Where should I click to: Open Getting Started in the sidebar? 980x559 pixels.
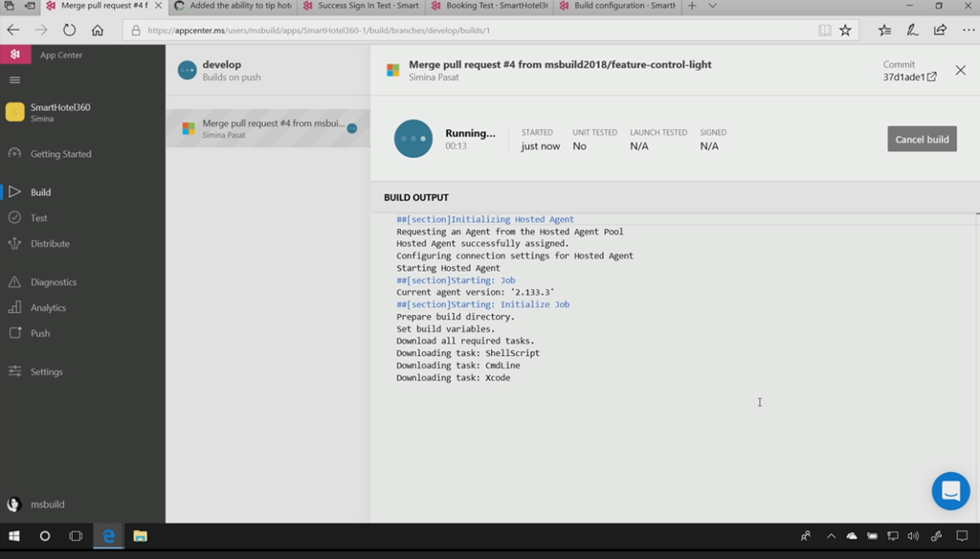click(x=60, y=154)
